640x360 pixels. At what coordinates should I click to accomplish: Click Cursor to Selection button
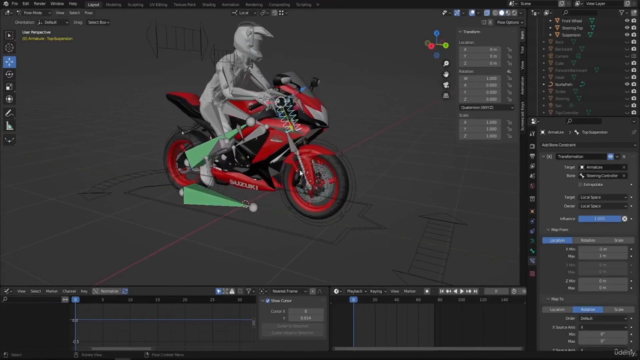pyautogui.click(x=293, y=326)
